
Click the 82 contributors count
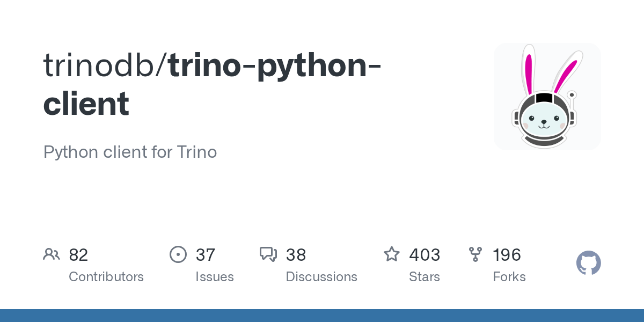(78, 255)
